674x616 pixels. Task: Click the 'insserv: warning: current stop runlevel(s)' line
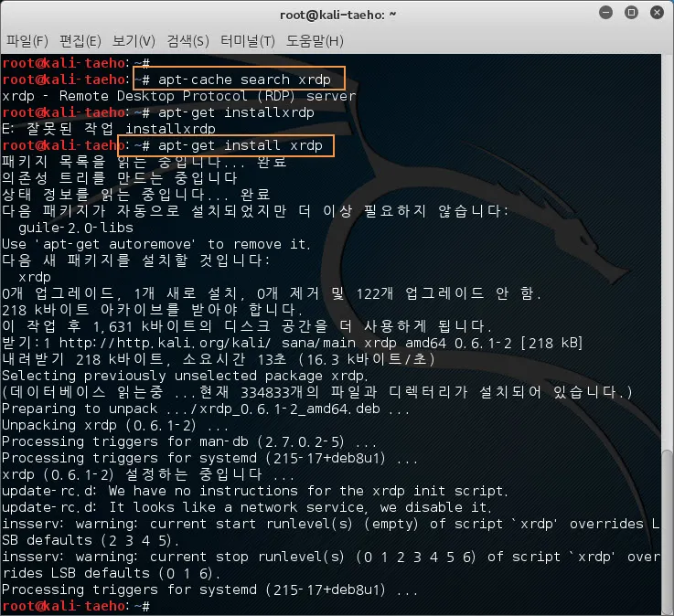click(330, 565)
